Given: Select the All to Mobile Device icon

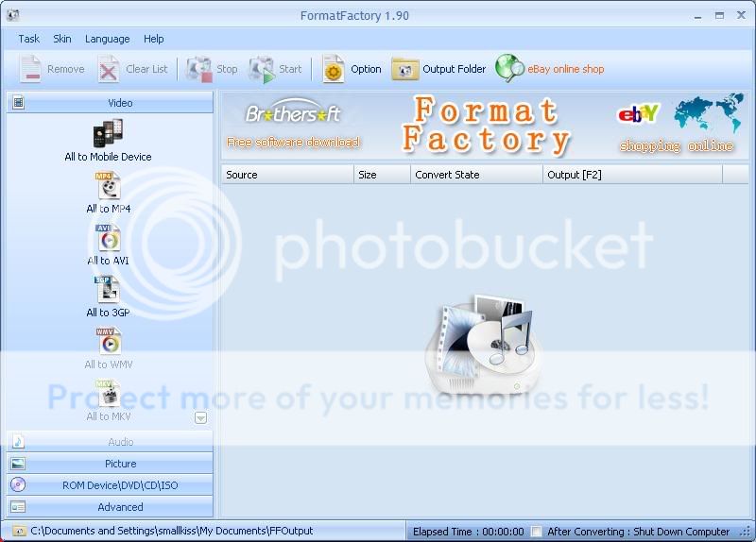Looking at the screenshot, I should [108, 133].
